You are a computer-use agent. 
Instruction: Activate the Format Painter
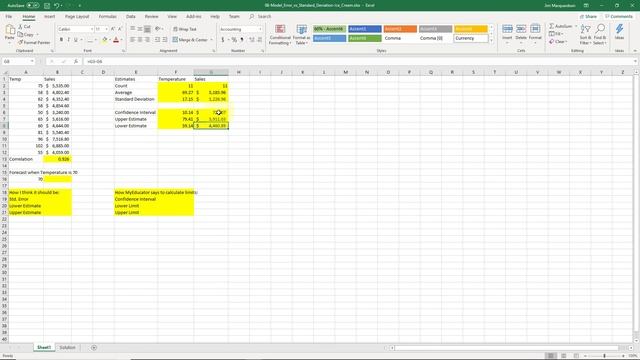coord(34,42)
